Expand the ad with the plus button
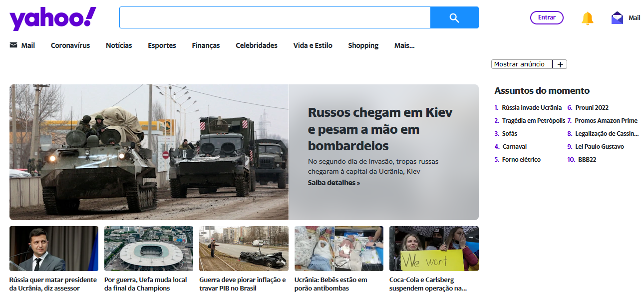The height and width of the screenshot is (297, 644). pos(560,64)
